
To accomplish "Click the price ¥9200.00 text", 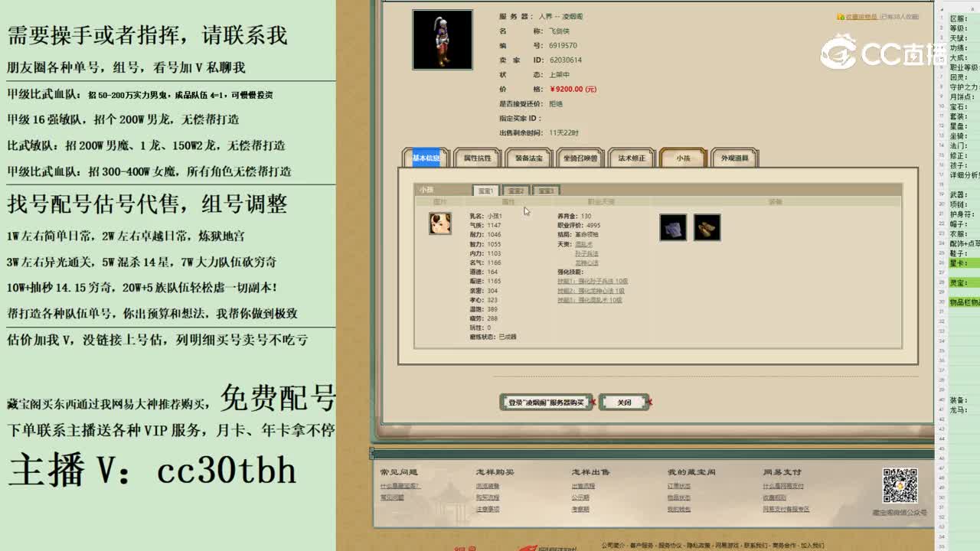I will coord(573,89).
